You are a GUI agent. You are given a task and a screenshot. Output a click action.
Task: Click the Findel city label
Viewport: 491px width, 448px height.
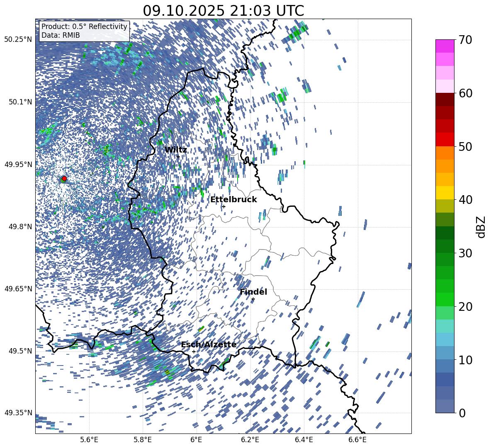pos(253,292)
